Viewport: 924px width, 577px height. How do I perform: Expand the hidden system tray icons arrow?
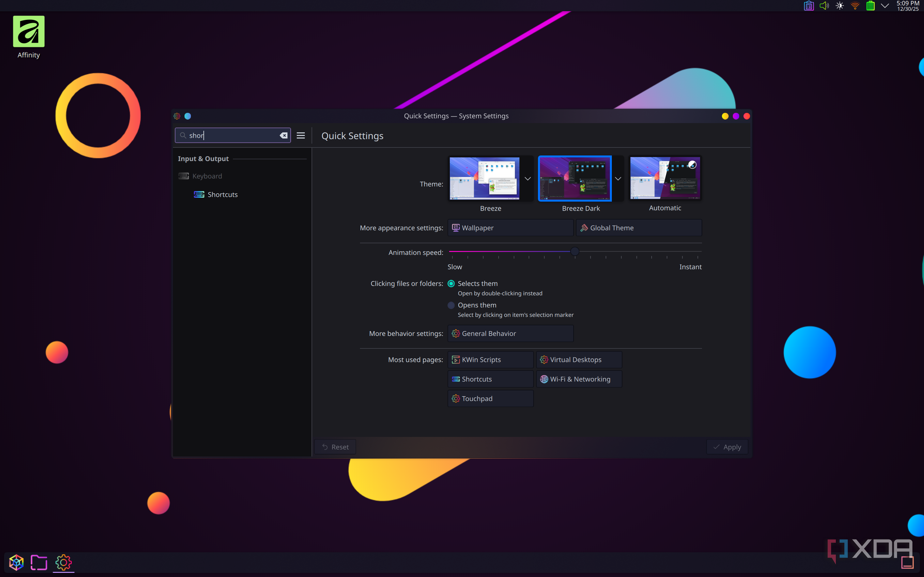coord(885,6)
